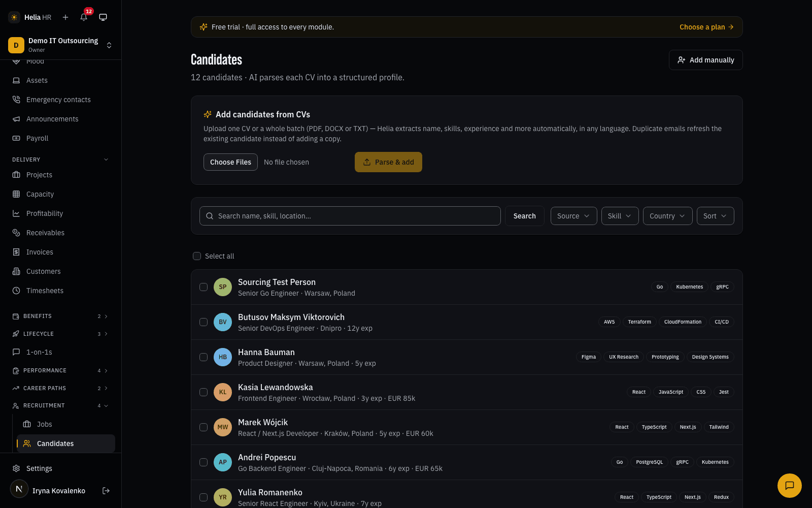Click the Settings gear icon
This screenshot has height=508, width=812.
[16, 468]
